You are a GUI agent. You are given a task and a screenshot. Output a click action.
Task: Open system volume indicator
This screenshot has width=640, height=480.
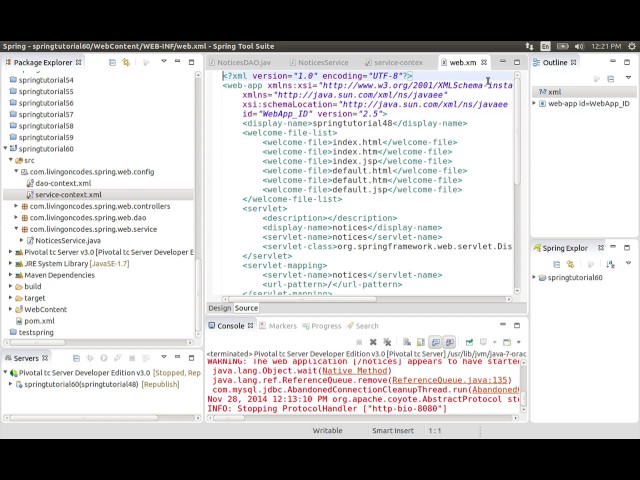579,46
